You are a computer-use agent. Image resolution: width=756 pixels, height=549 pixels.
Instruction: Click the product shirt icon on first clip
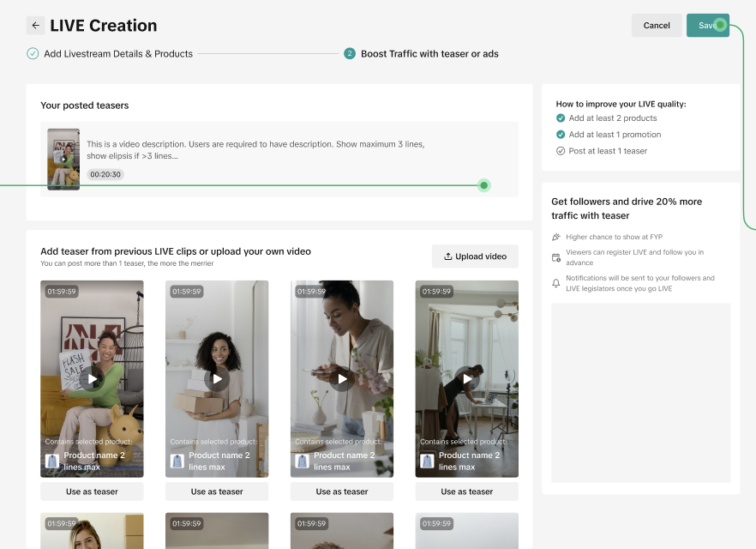[52, 461]
